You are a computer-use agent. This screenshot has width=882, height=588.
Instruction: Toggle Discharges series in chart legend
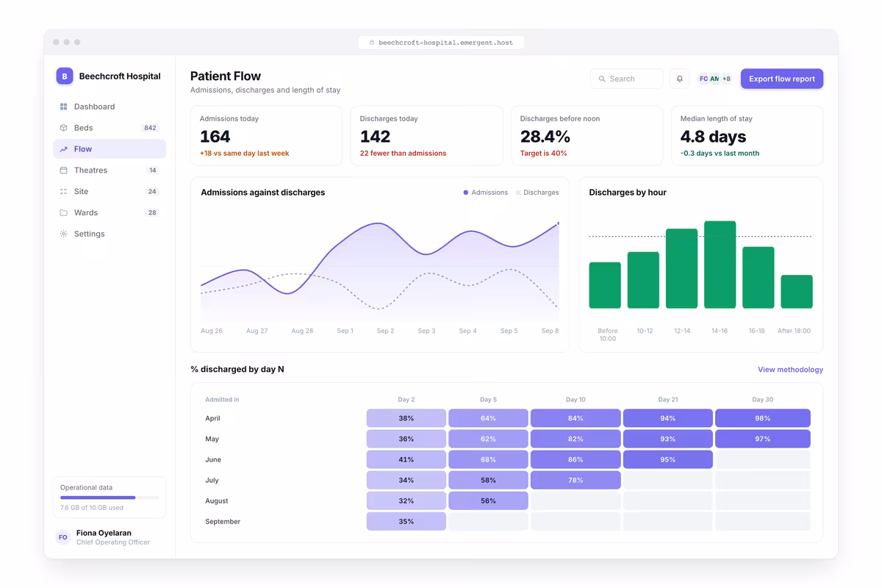point(537,193)
